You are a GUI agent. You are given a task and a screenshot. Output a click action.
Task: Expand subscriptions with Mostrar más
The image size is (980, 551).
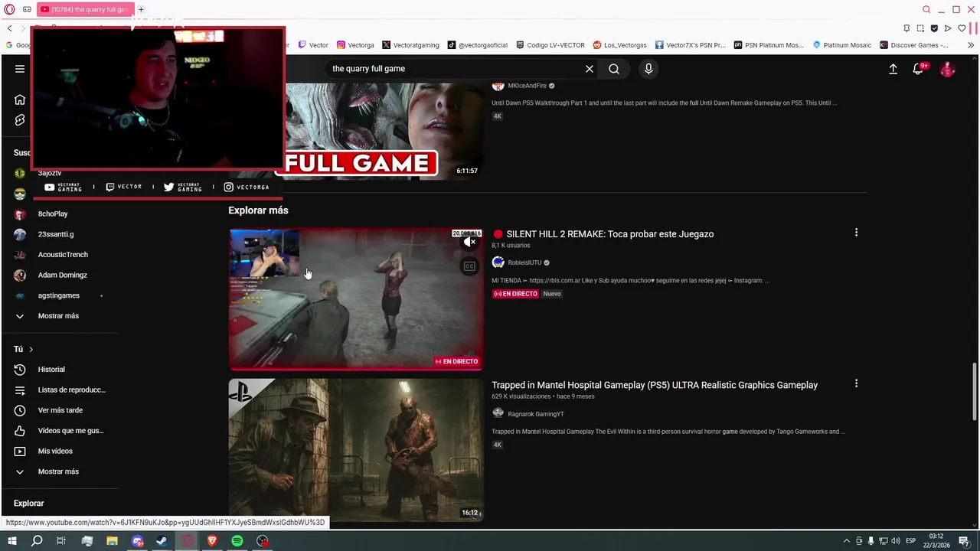[x=59, y=315]
